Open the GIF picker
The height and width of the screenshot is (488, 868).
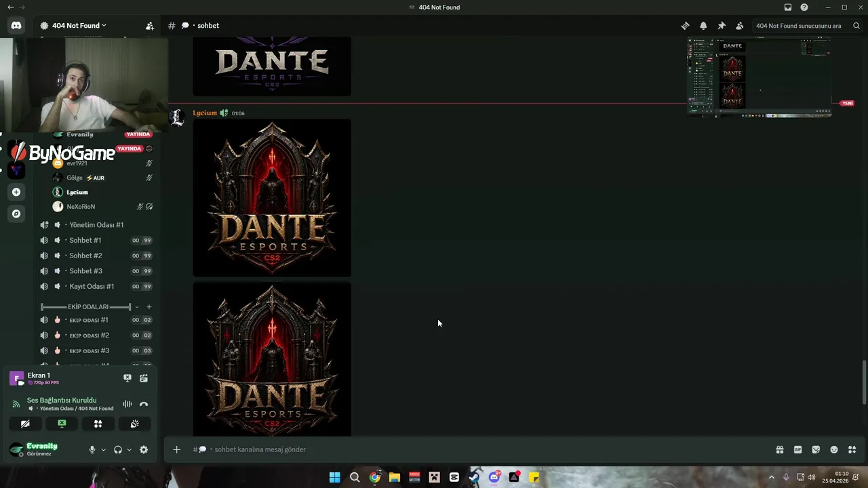(x=798, y=449)
